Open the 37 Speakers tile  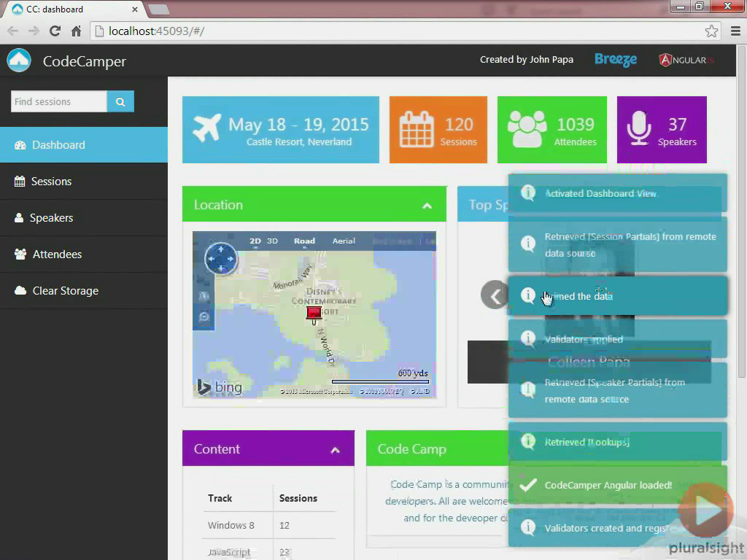[662, 130]
